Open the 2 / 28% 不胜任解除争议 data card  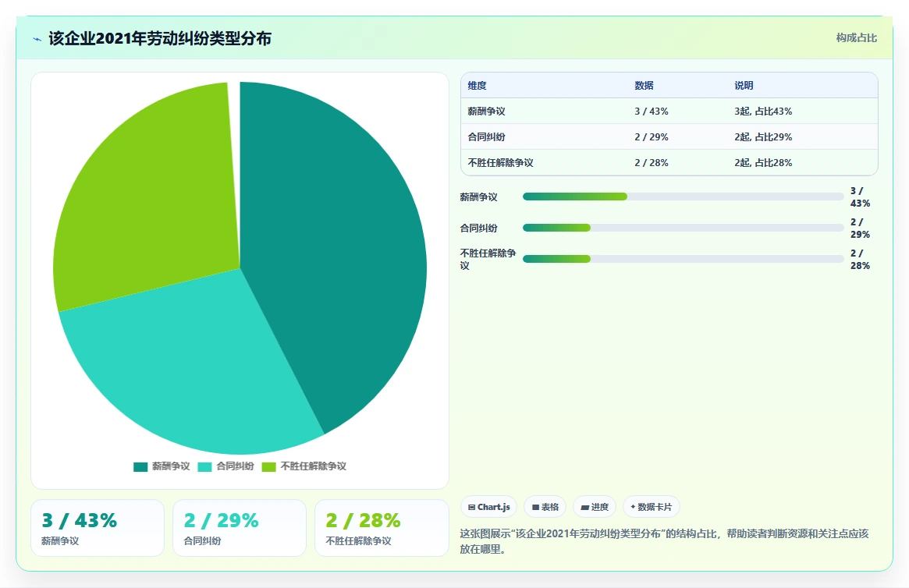click(x=382, y=528)
